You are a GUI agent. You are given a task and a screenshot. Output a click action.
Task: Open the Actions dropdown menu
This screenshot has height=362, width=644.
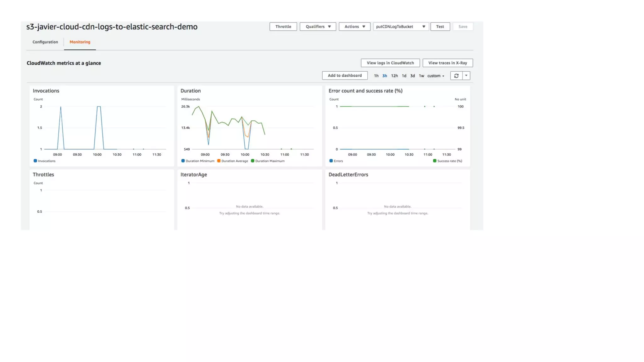click(354, 27)
